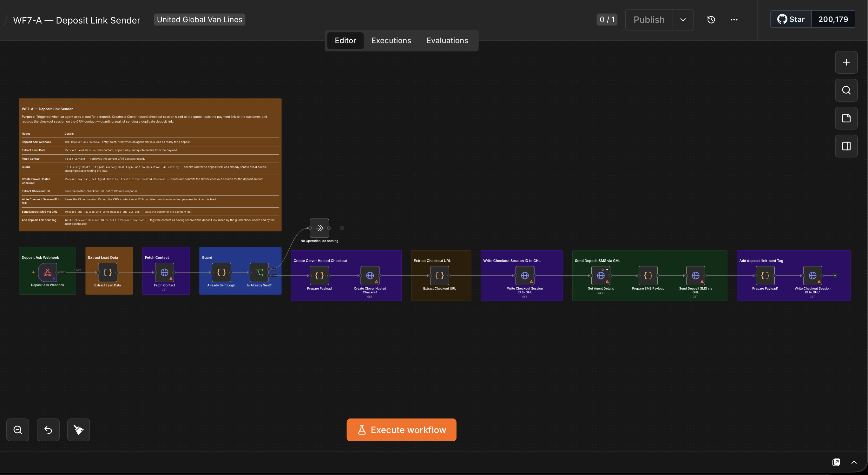
Task: Click the plus connector after Write Checkout Session ID to GHL1
Action: point(835,275)
